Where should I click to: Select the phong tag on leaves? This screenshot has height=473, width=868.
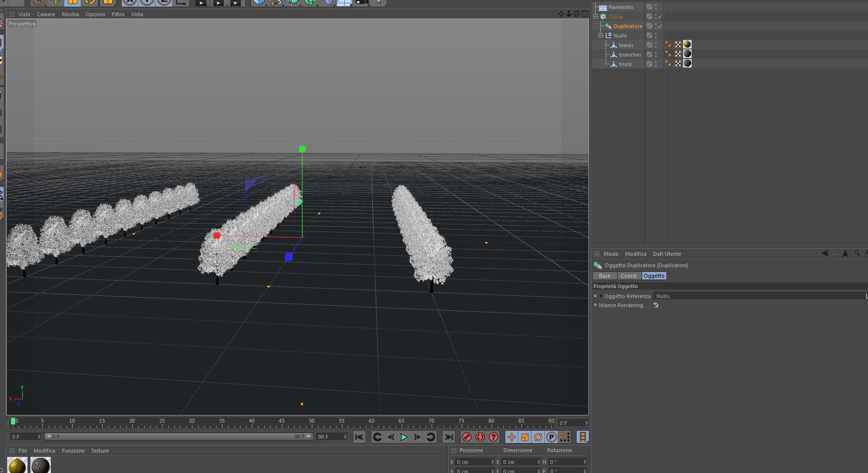pyautogui.click(x=668, y=45)
